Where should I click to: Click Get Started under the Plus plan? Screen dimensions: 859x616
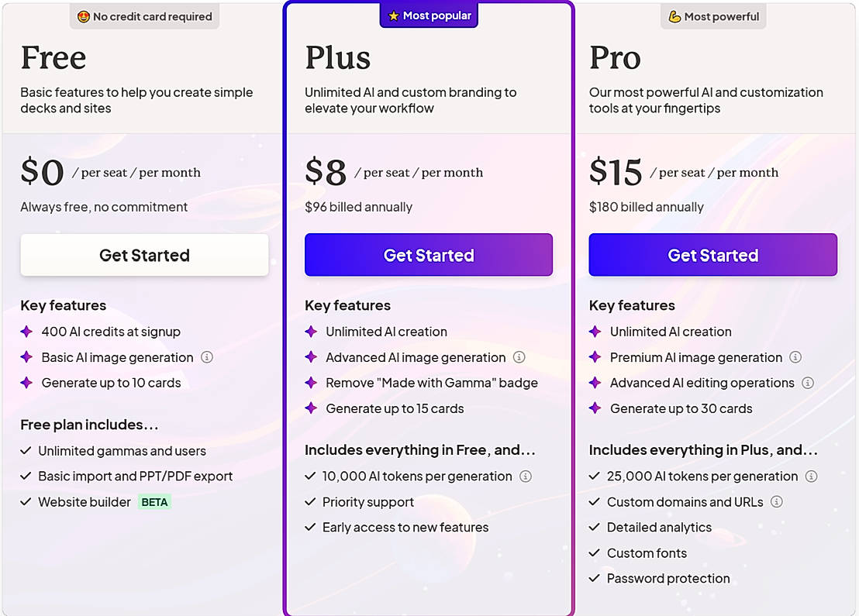point(429,255)
